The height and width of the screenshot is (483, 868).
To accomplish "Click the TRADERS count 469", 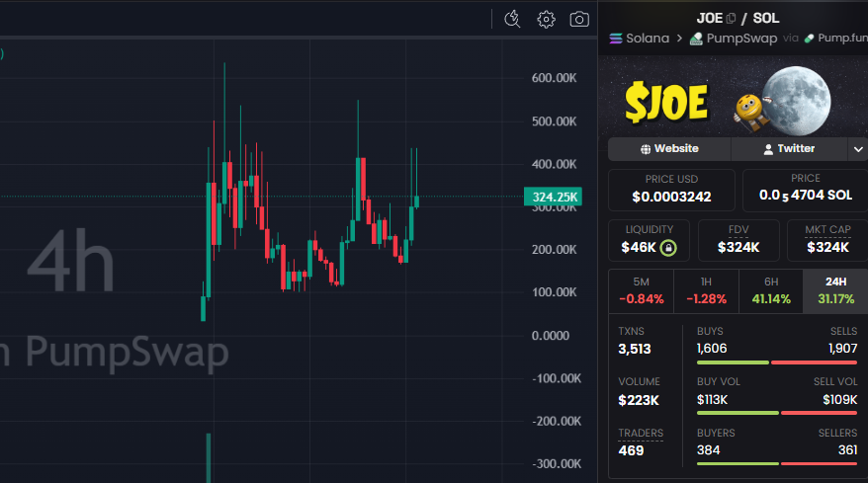I will tap(631, 450).
